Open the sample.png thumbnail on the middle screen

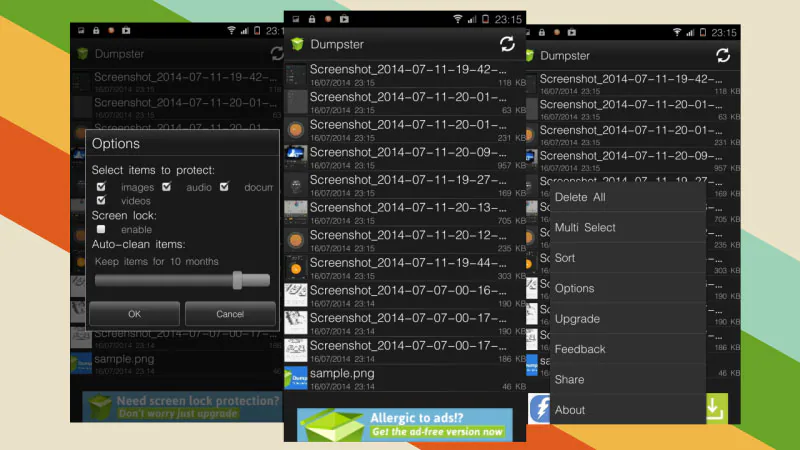(295, 378)
